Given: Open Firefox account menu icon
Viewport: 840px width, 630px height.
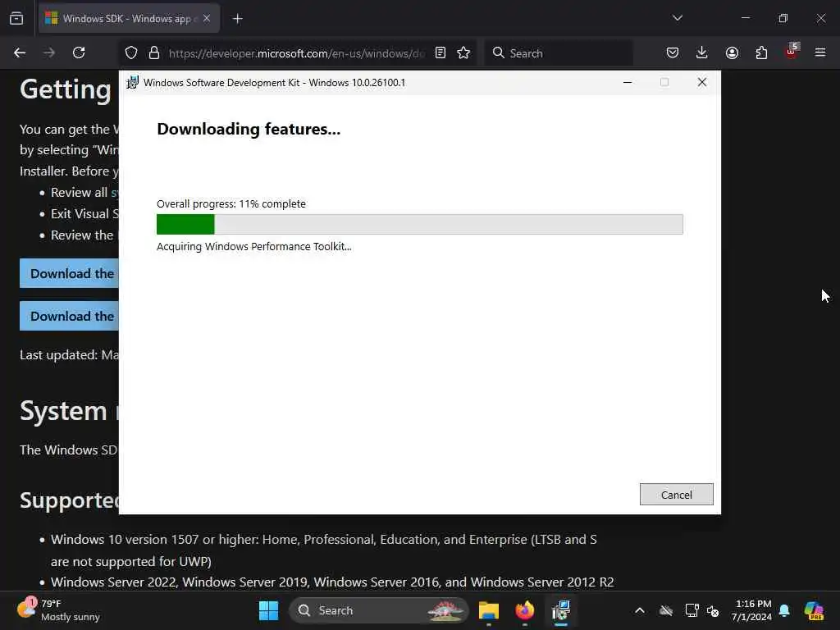Looking at the screenshot, I should [x=732, y=53].
